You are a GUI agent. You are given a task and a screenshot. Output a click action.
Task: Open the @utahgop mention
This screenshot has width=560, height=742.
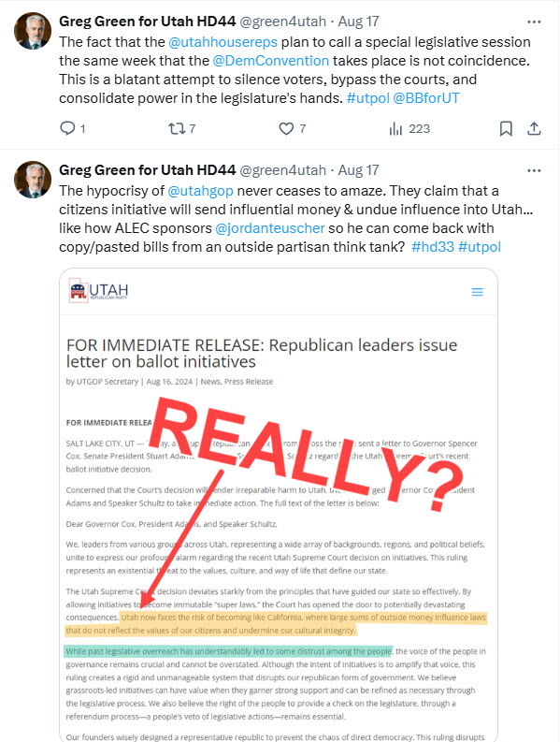point(201,191)
